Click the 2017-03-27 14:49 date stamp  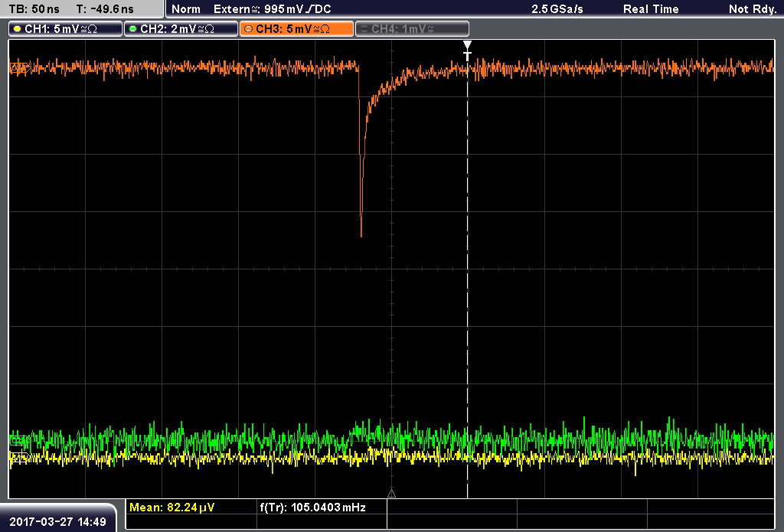click(58, 522)
